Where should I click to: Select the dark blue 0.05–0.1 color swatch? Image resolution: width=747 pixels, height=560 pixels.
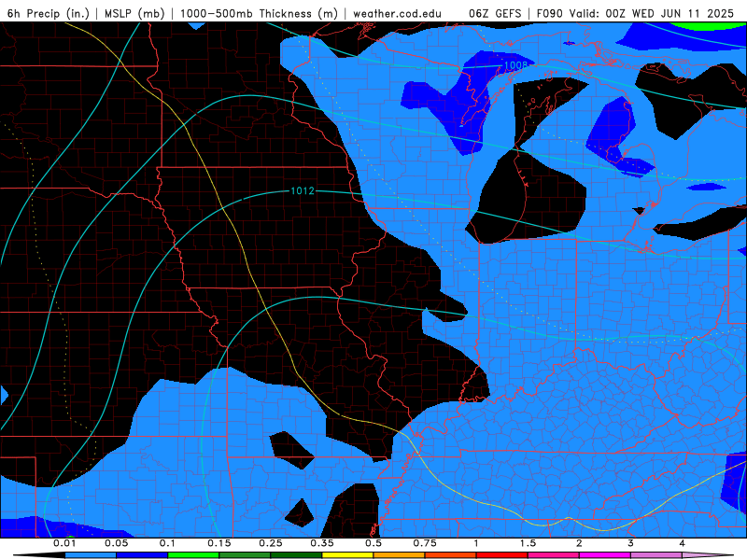coord(142,555)
